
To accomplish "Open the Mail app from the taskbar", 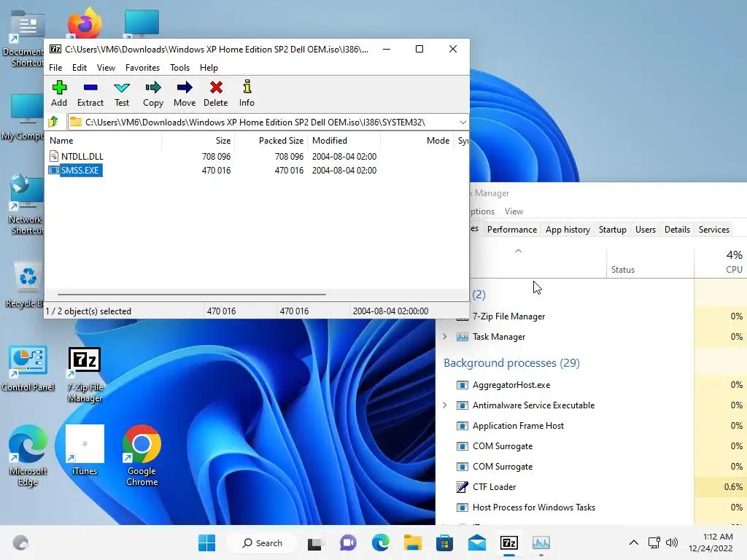I will point(477,542).
